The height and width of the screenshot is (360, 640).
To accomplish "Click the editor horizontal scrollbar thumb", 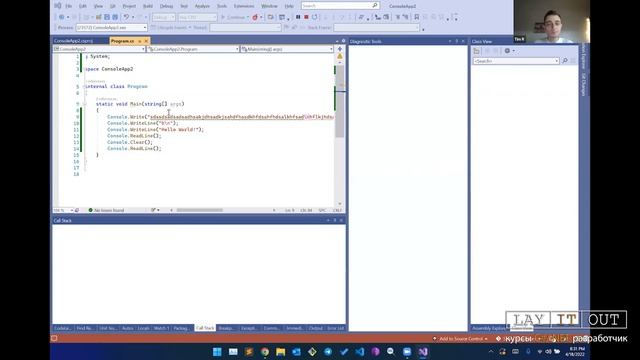I will [x=200, y=210].
